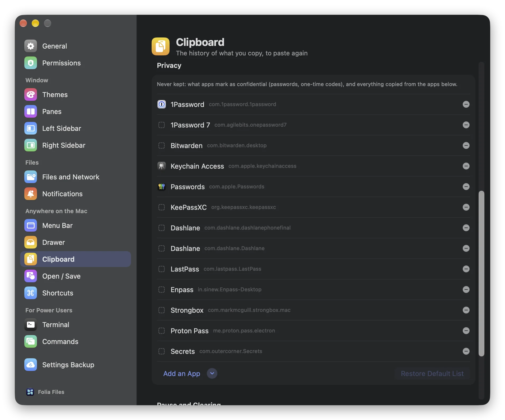Click bundle ID com.dashlane.dashlanephonefinal
Screen dimensions: 505x420
coord(247,228)
